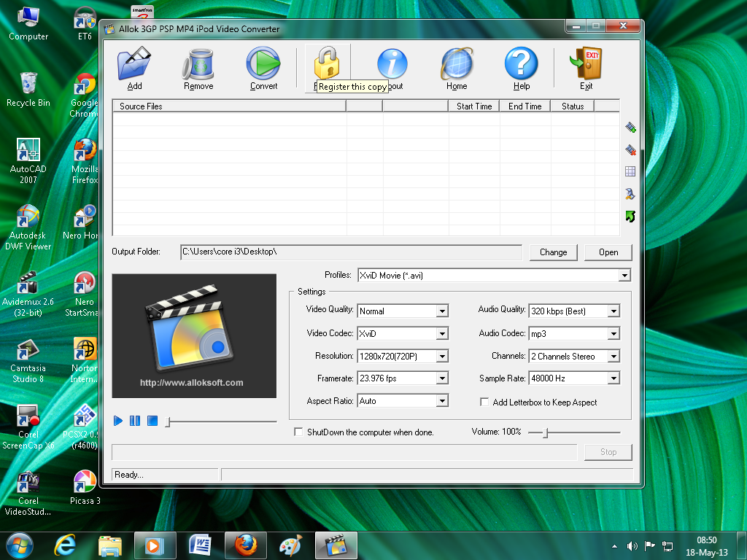The height and width of the screenshot is (560, 747).
Task: Click the Volume slider handle
Action: (x=546, y=432)
